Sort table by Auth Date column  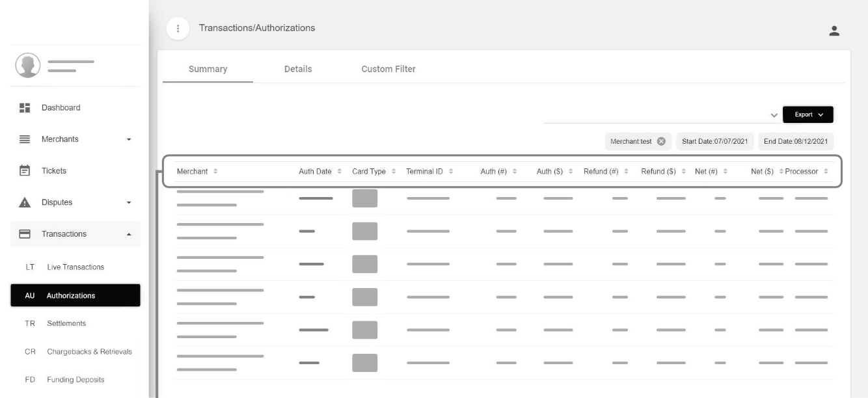point(339,172)
